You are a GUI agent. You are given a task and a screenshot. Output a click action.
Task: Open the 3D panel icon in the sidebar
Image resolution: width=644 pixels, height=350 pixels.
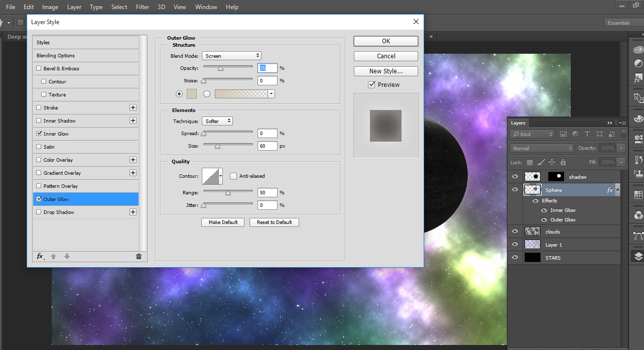tap(637, 137)
